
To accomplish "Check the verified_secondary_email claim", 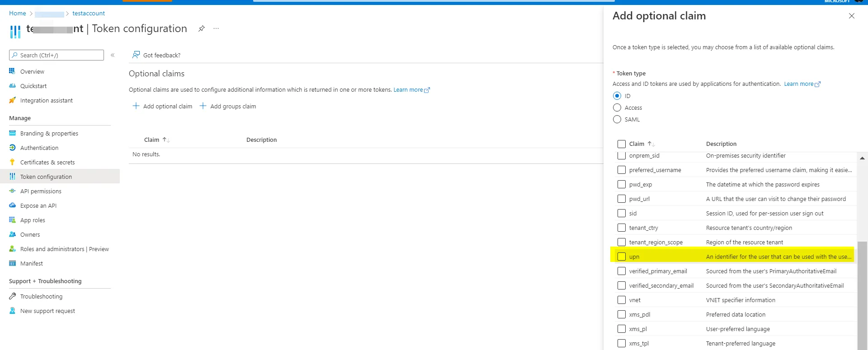I will (622, 285).
